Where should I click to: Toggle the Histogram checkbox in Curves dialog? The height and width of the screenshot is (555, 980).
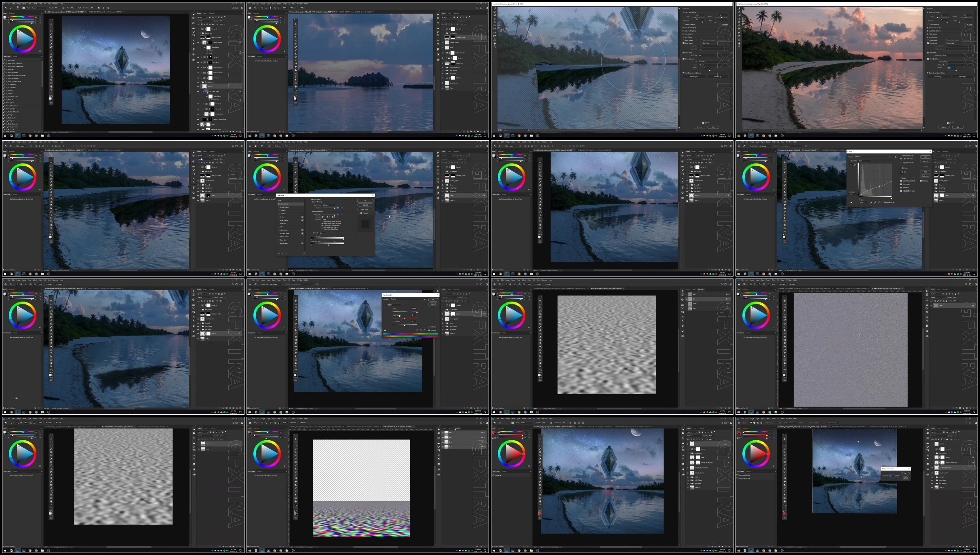(x=901, y=184)
